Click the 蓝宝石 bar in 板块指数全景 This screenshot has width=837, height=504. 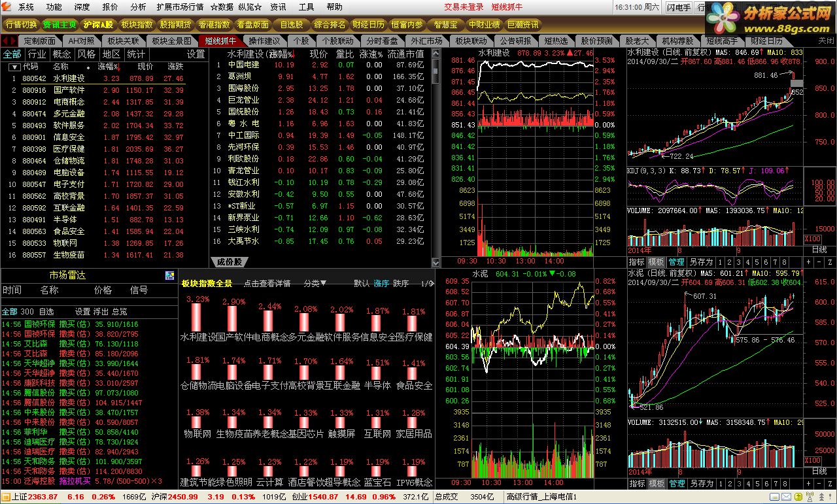377,471
